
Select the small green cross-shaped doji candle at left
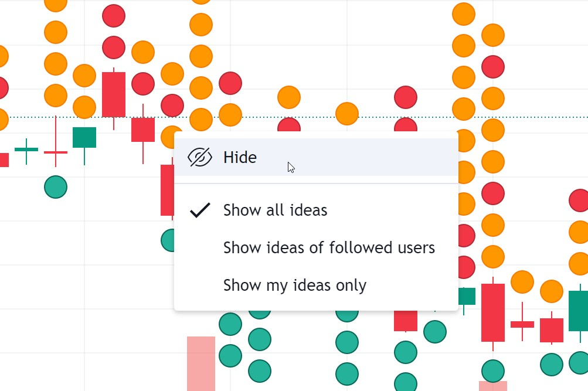pos(26,149)
